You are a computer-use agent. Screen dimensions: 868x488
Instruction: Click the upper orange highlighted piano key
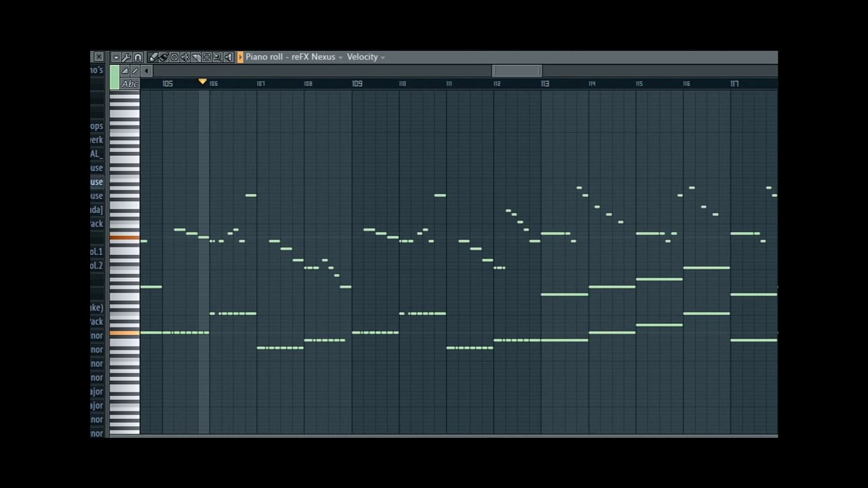click(x=125, y=237)
